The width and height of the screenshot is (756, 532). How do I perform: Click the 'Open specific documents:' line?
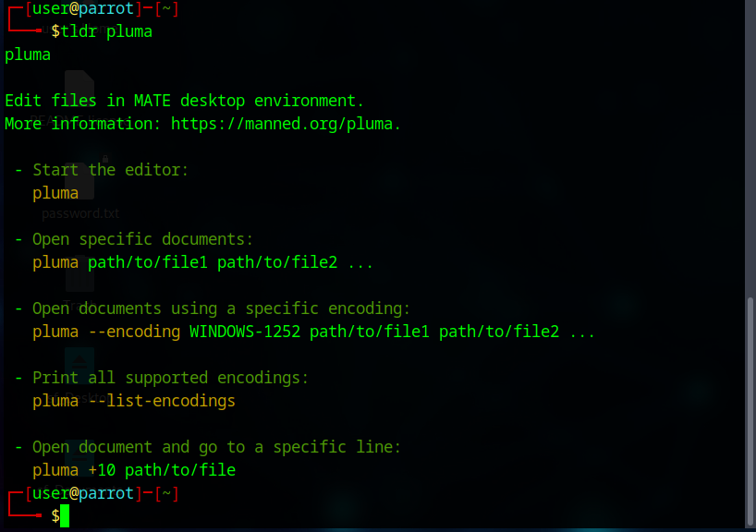tap(142, 239)
